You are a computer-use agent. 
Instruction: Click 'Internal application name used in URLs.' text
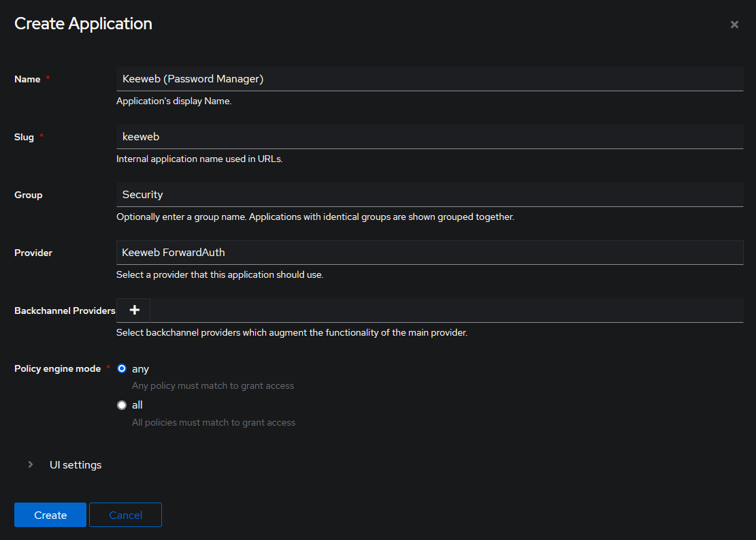pyautogui.click(x=199, y=159)
